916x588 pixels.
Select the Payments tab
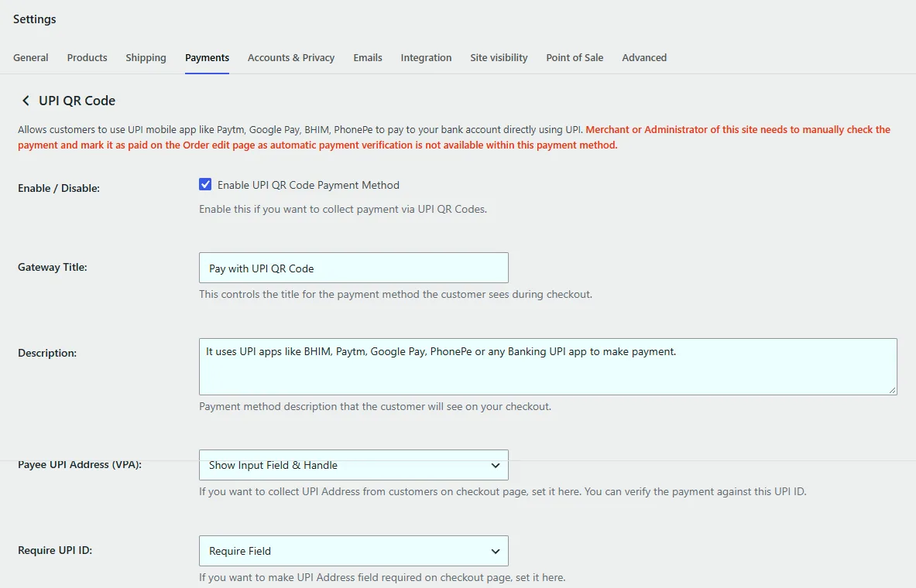click(x=207, y=57)
